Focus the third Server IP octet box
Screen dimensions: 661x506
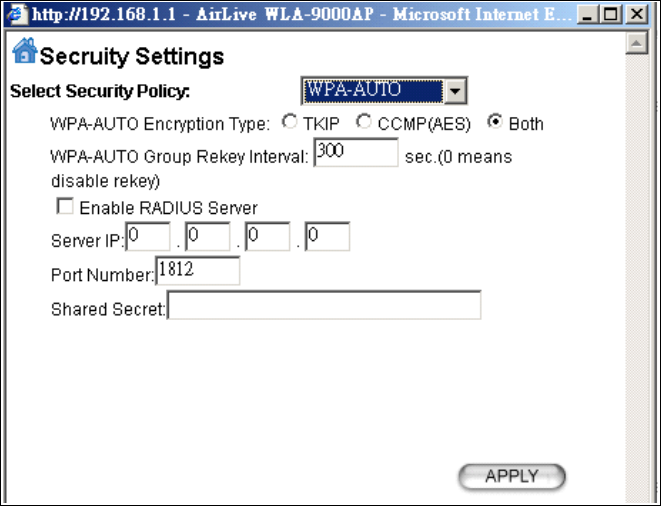point(267,237)
